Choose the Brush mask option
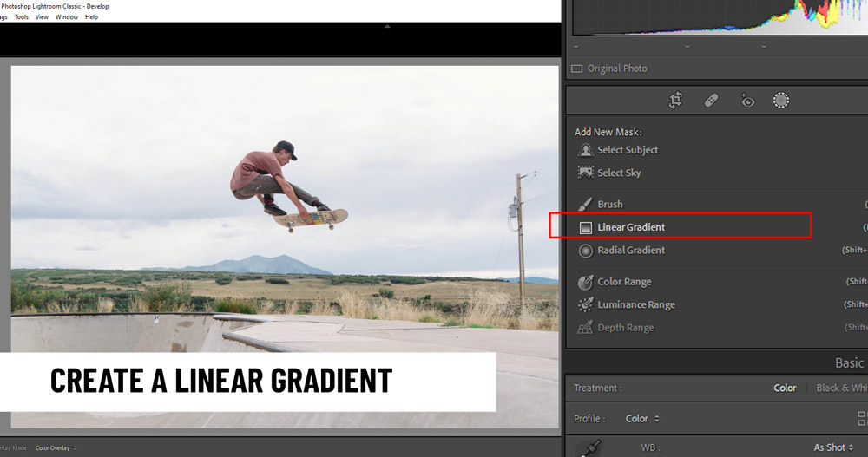Image resolution: width=868 pixels, height=457 pixels. point(610,204)
